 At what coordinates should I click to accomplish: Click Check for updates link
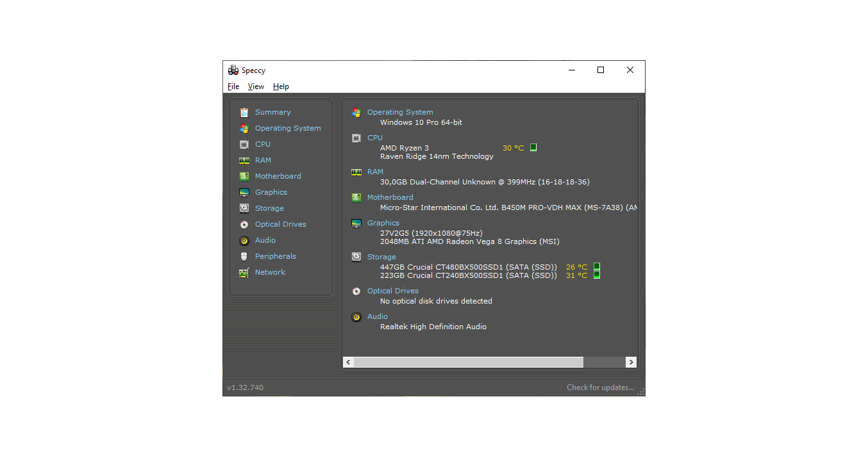click(x=600, y=387)
